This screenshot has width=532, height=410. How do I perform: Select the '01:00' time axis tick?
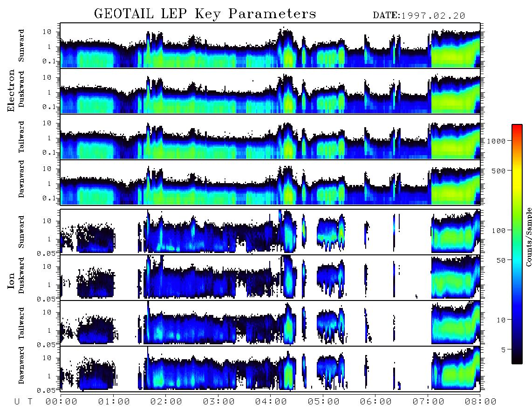point(114,402)
